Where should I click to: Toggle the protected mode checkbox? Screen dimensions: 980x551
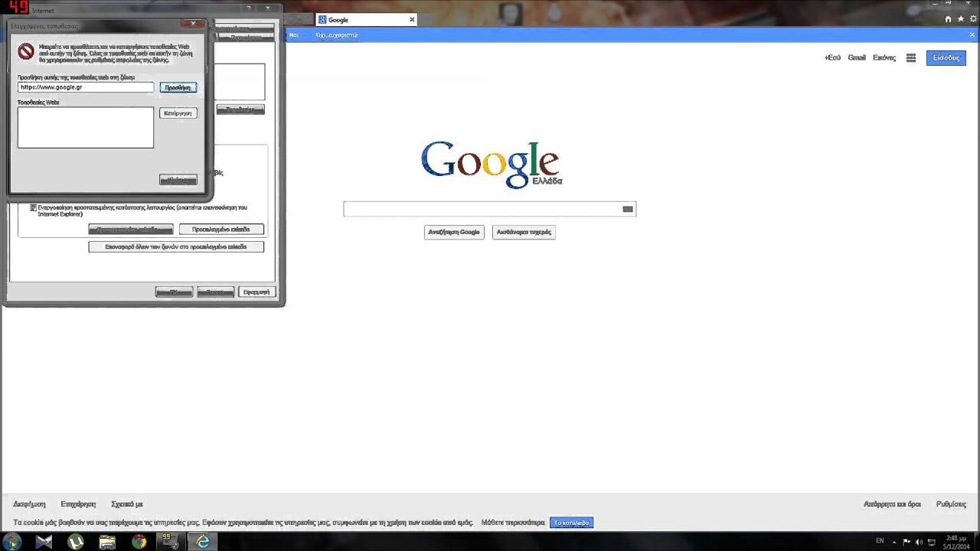[x=34, y=207]
